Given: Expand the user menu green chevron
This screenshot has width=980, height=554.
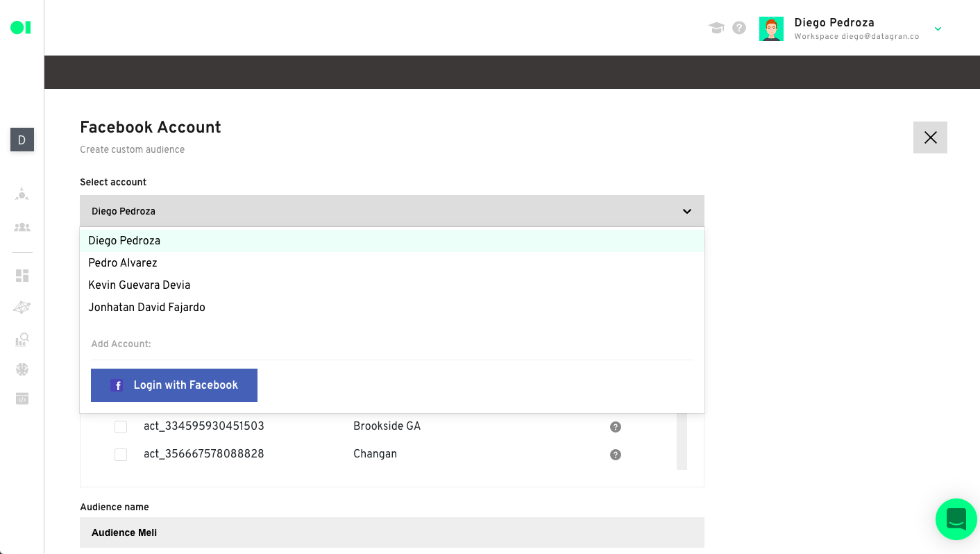Looking at the screenshot, I should point(938,29).
